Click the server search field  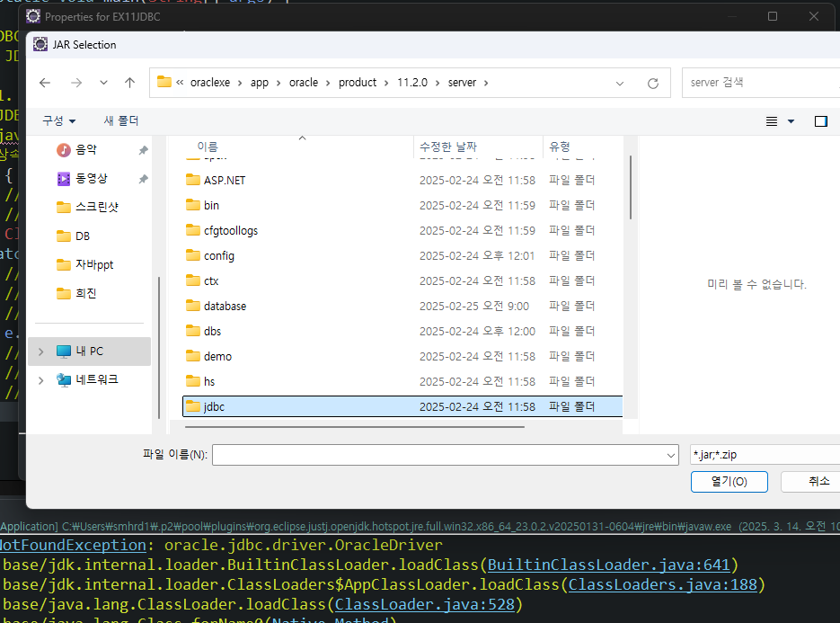tap(761, 83)
